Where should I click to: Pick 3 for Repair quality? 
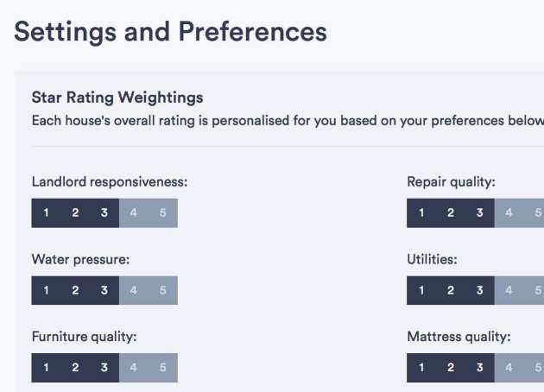pyautogui.click(x=480, y=213)
